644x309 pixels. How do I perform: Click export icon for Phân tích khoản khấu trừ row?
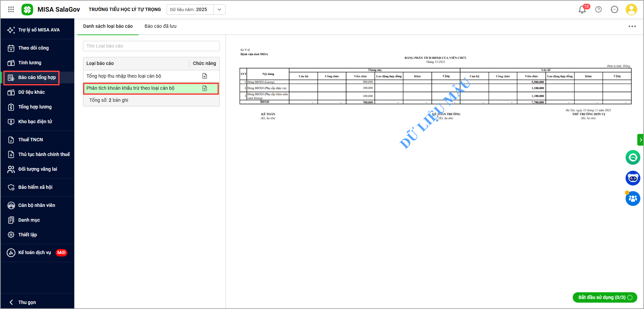coord(205,88)
